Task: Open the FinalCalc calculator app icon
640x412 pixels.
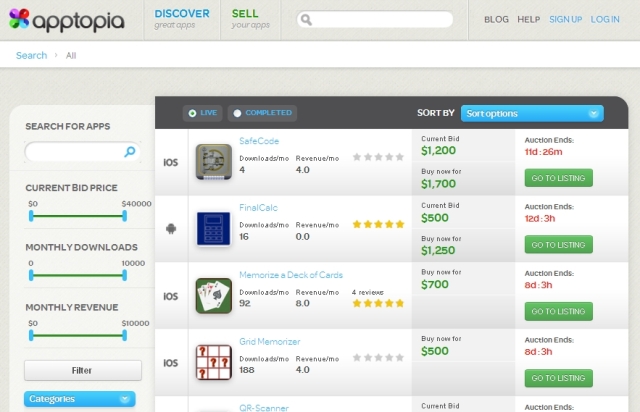Action: (x=213, y=229)
